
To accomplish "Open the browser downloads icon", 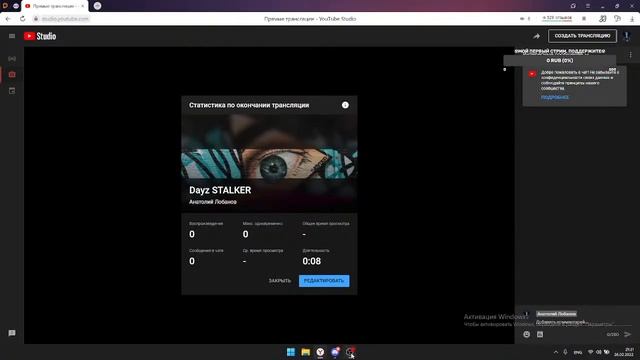I will click(x=632, y=19).
